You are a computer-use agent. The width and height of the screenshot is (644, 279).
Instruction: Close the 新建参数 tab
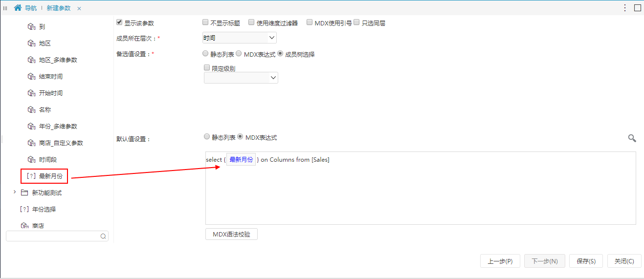click(79, 8)
